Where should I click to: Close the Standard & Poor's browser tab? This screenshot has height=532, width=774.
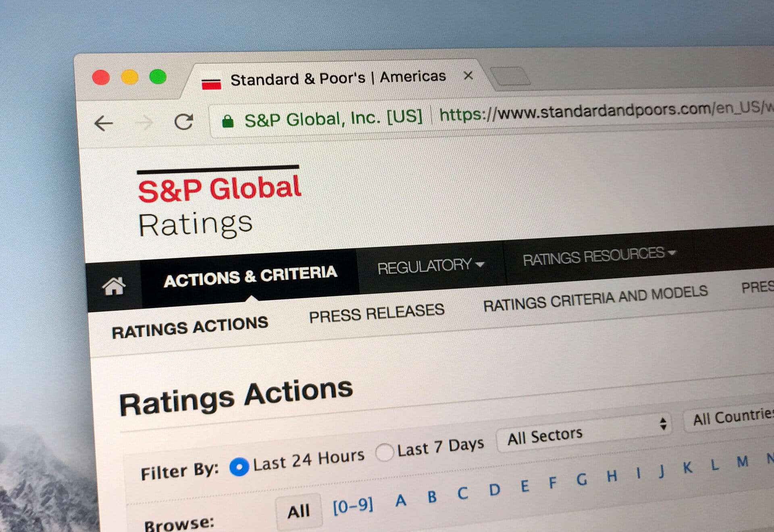tap(469, 76)
